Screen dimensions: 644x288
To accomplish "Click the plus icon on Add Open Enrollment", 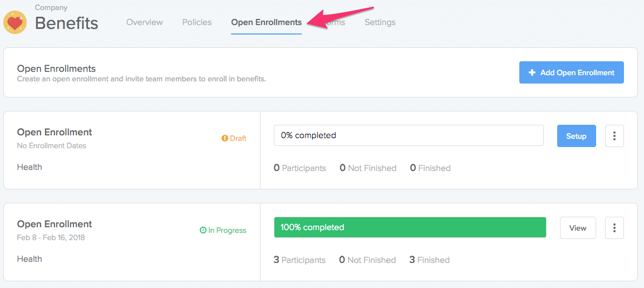I will (532, 72).
